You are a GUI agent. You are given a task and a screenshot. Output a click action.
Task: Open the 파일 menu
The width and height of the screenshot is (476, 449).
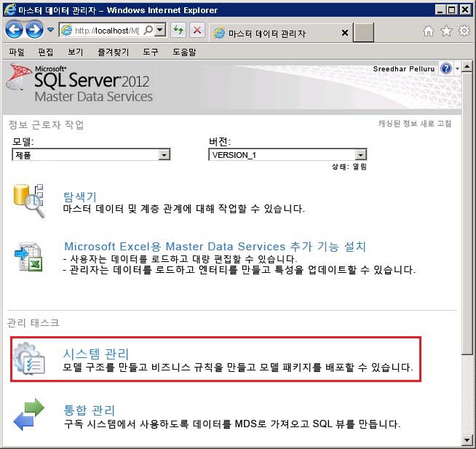(17, 52)
